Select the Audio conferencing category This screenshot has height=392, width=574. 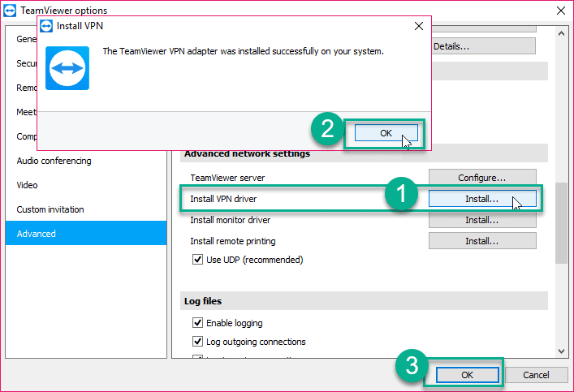tap(86, 161)
